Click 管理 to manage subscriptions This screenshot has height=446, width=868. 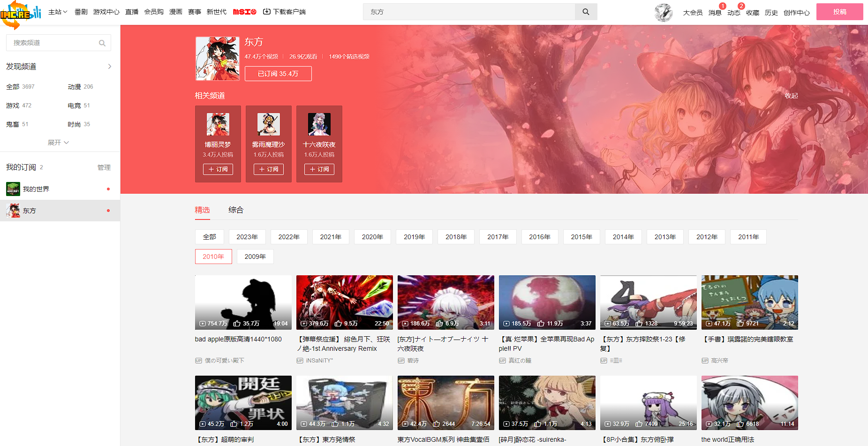pos(104,167)
